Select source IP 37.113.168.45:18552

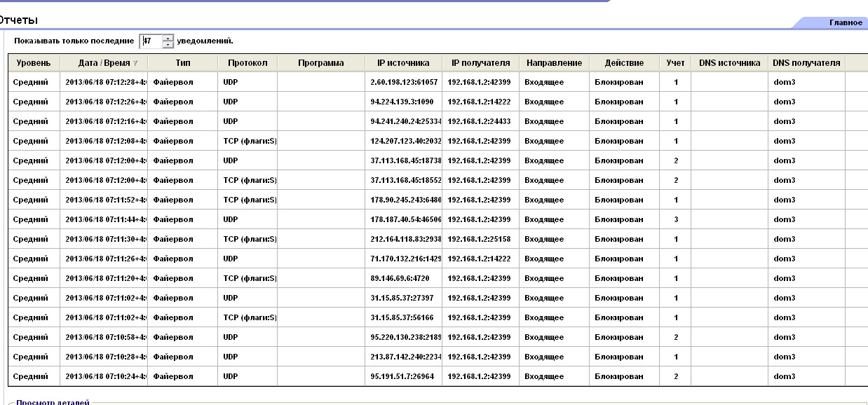tap(405, 180)
